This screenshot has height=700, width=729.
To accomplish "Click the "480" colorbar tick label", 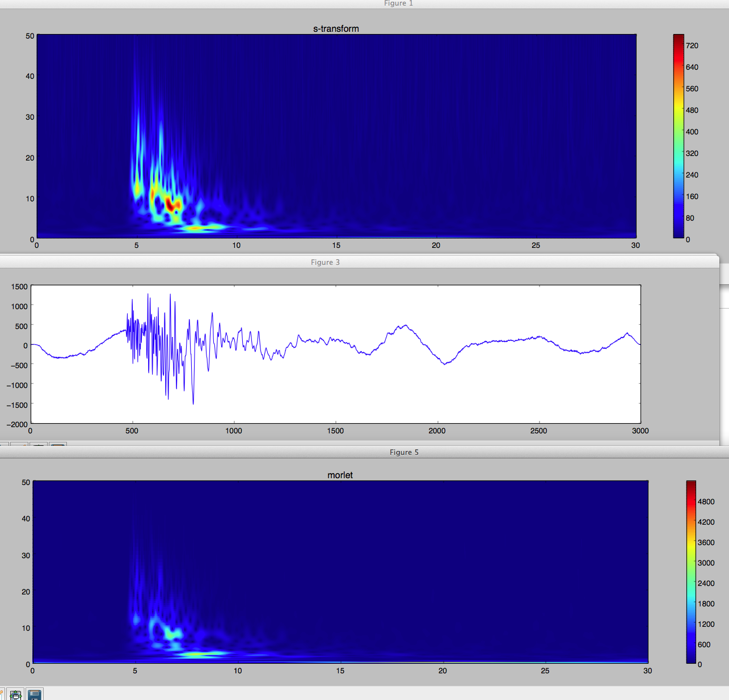I will [692, 110].
